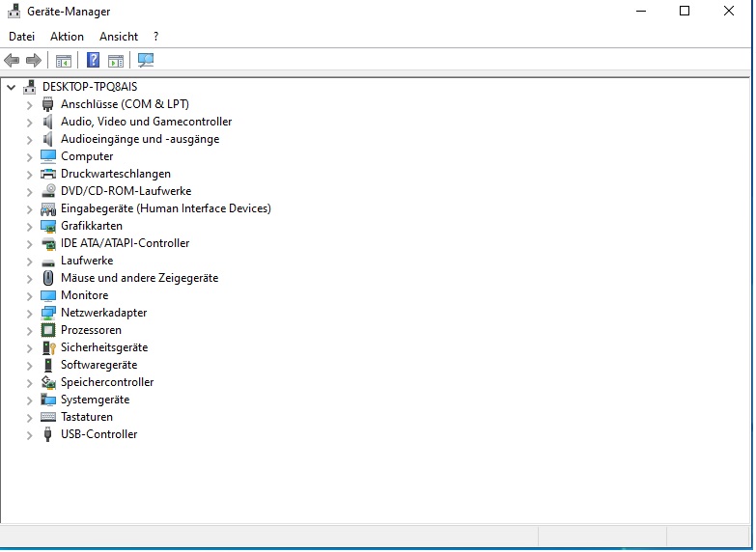Click the Anschlüsse (COM & LPT) port icon
The image size is (756, 552).
pos(47,104)
